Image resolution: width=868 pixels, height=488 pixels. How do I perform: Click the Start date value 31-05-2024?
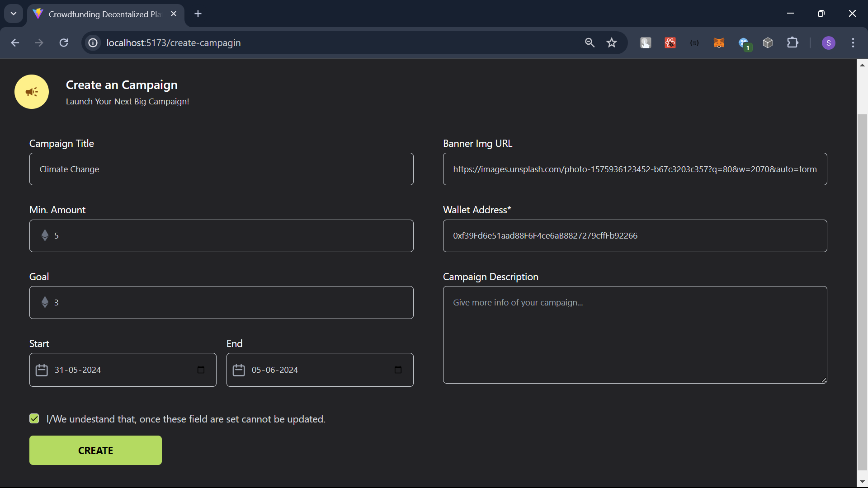pos(78,370)
